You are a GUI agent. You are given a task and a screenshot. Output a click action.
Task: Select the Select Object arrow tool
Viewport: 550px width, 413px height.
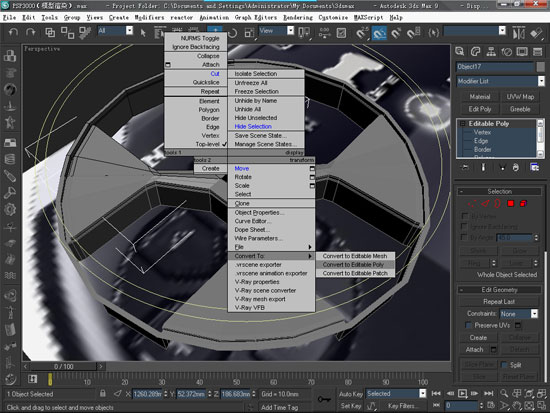[143, 33]
